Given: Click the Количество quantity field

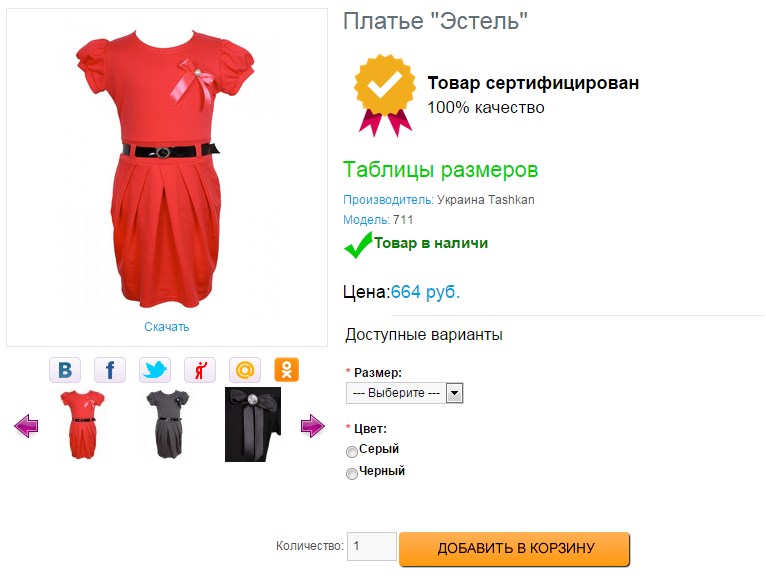Looking at the screenshot, I should [x=372, y=546].
